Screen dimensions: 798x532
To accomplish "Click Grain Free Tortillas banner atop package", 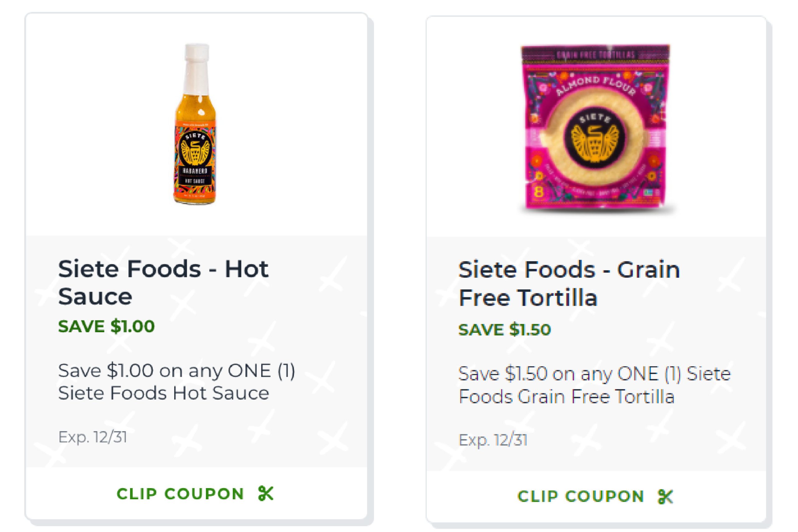I will (595, 54).
